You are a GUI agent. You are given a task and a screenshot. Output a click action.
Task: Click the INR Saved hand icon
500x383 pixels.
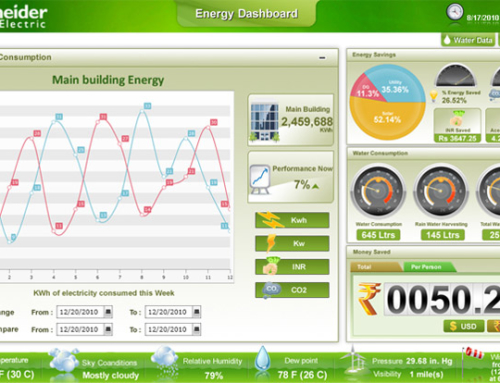coord(457,119)
